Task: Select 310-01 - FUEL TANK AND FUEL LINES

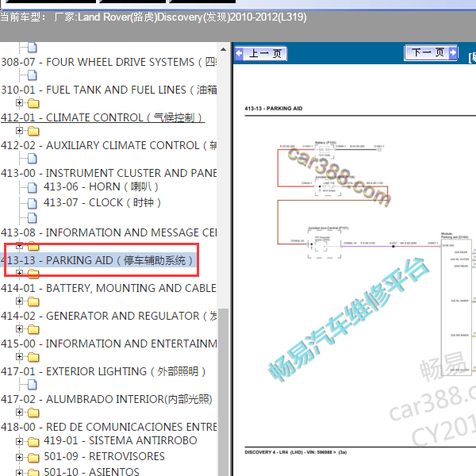Action: pyautogui.click(x=109, y=90)
